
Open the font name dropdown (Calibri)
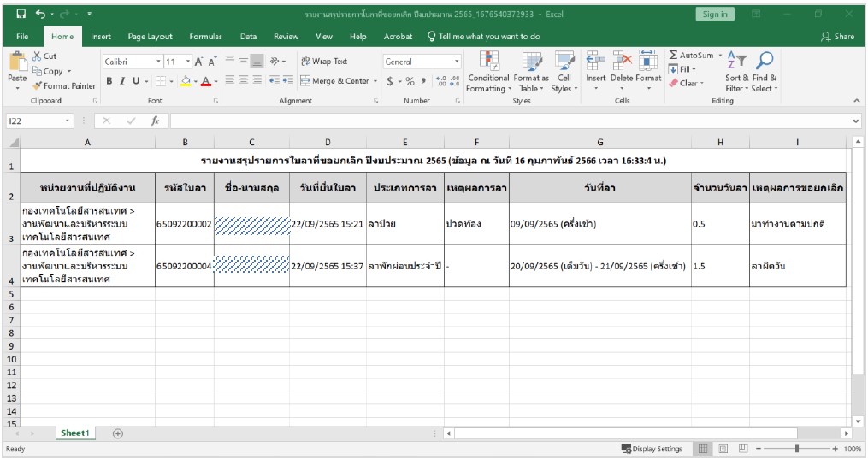pyautogui.click(x=158, y=62)
